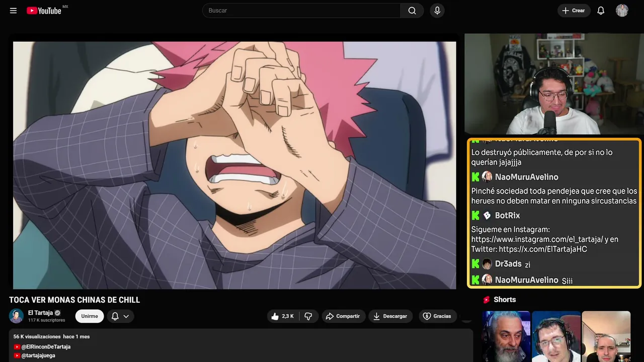Click the chat message starting "Lo destruyó públicamente"
Viewport: 644px width, 362px height.
click(x=542, y=157)
